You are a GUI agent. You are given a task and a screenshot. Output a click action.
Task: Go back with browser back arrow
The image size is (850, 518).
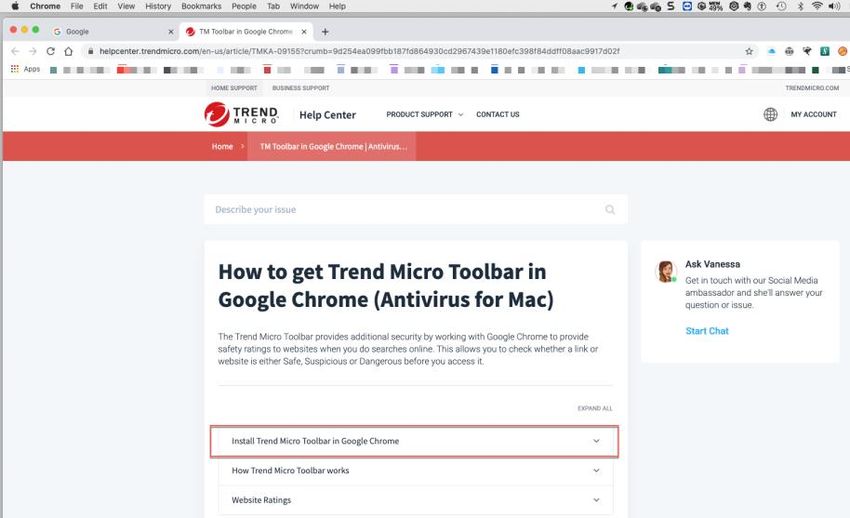tap(15, 51)
